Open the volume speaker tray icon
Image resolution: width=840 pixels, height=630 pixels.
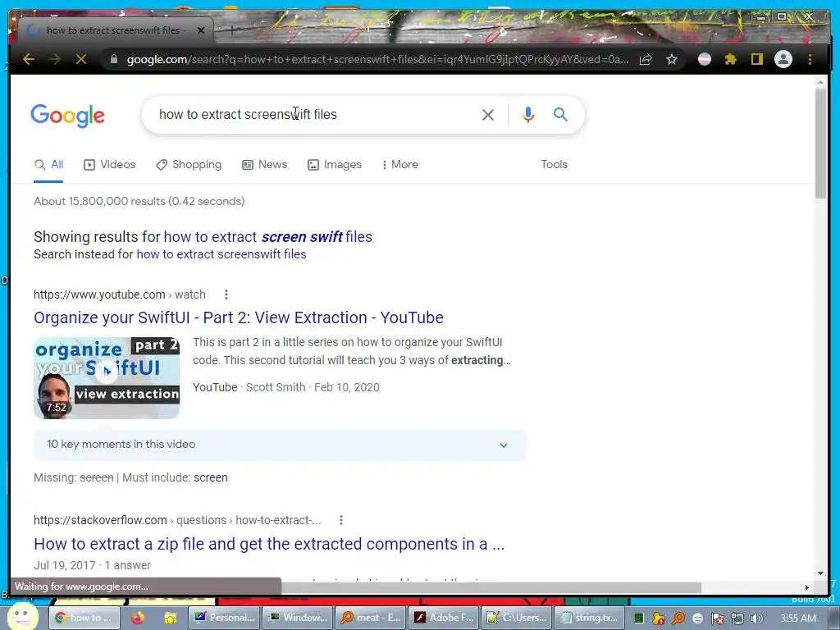(x=757, y=619)
